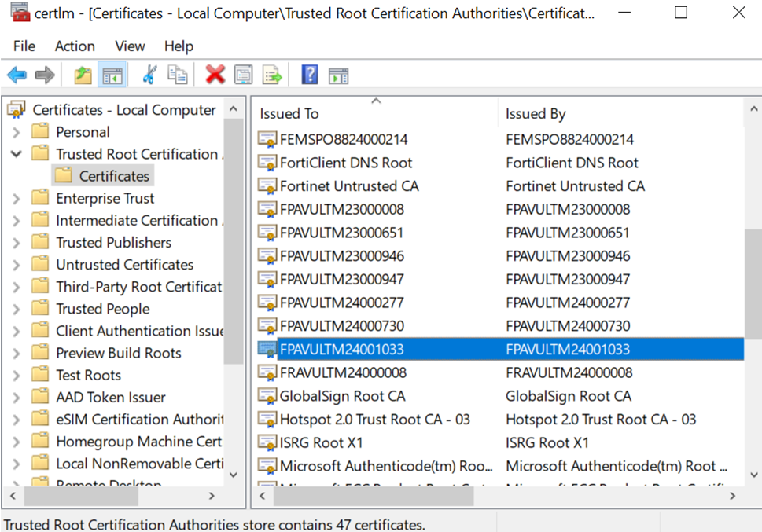Toggle the Show/Hide Action Pane icon
The height and width of the screenshot is (532, 762).
coord(339,75)
